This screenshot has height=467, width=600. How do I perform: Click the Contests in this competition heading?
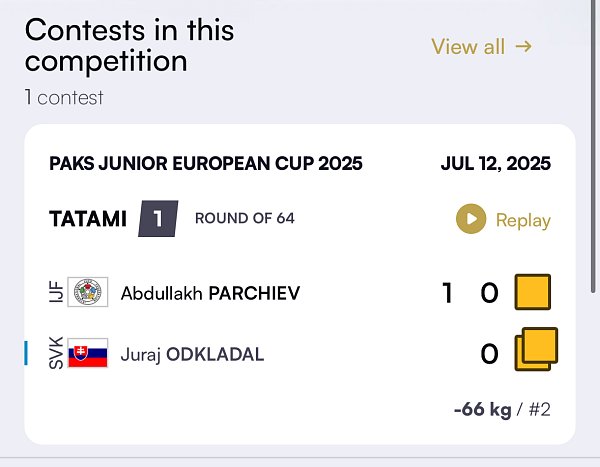click(129, 45)
